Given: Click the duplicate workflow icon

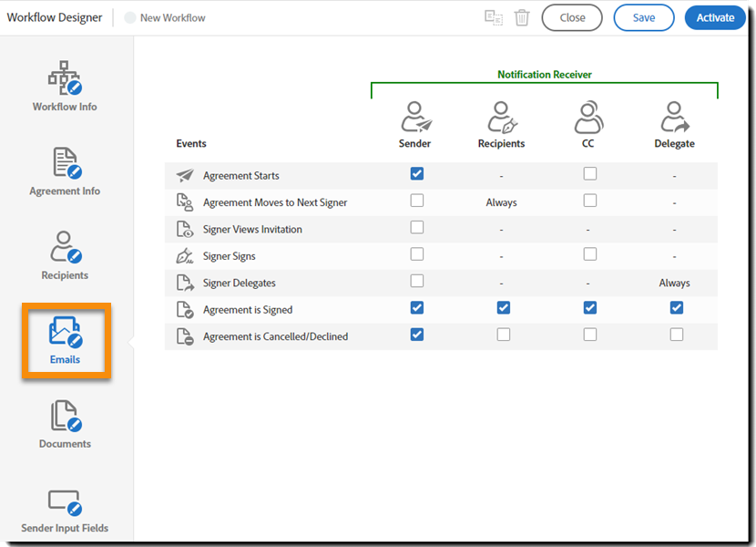Looking at the screenshot, I should point(494,17).
